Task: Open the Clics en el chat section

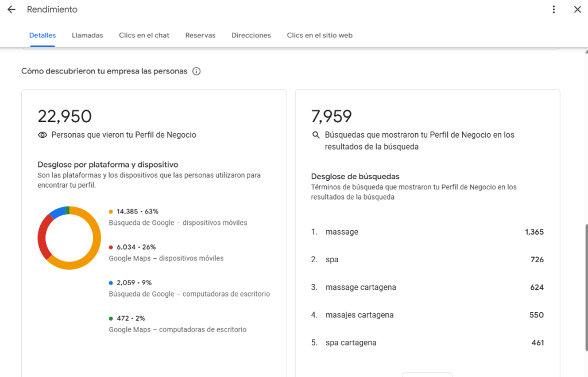Action: (144, 35)
